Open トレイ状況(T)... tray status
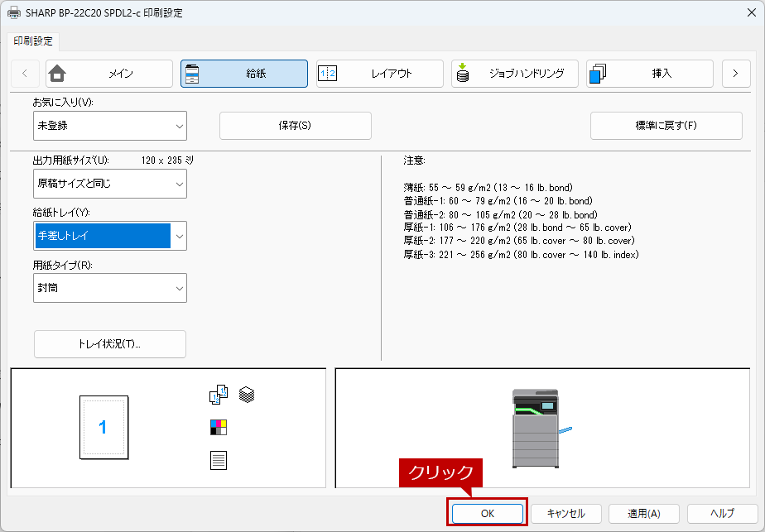 (110, 343)
